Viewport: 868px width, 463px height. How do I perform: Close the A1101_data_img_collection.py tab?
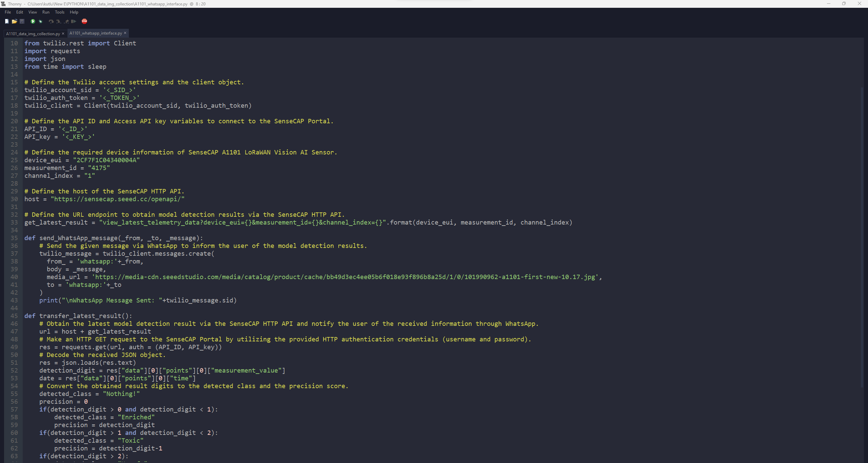coord(63,34)
